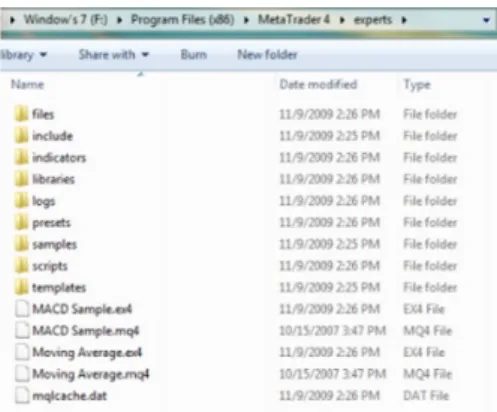The height and width of the screenshot is (412, 497).
Task: Open the address bar history dropdown
Action: 486,20
